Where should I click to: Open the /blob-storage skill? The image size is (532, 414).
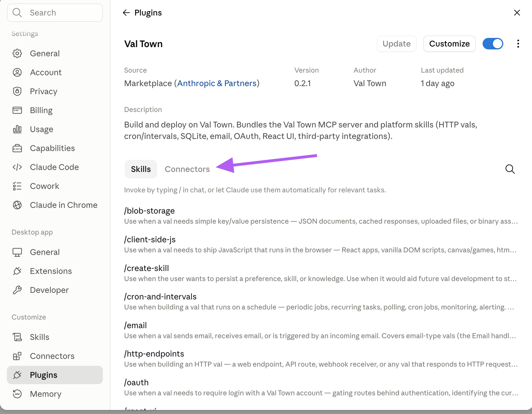click(321, 216)
